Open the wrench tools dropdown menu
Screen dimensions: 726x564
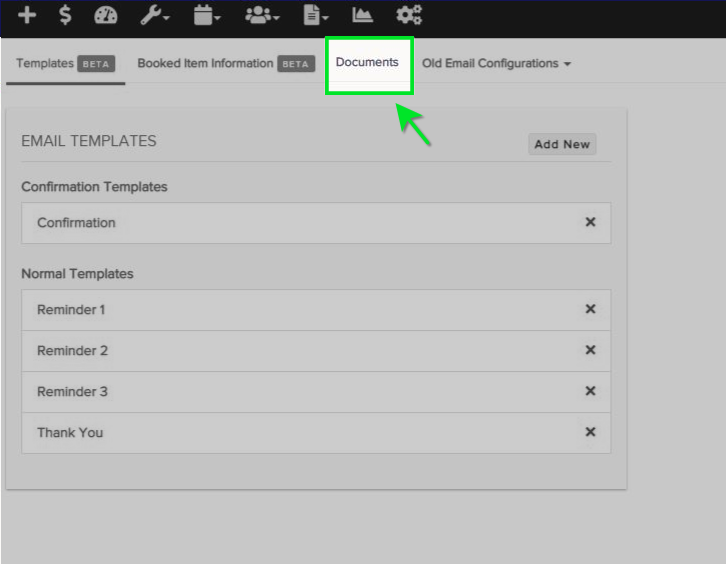(155, 15)
